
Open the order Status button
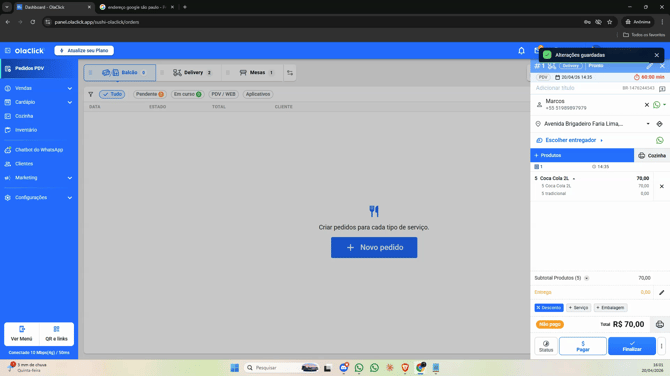click(546, 346)
